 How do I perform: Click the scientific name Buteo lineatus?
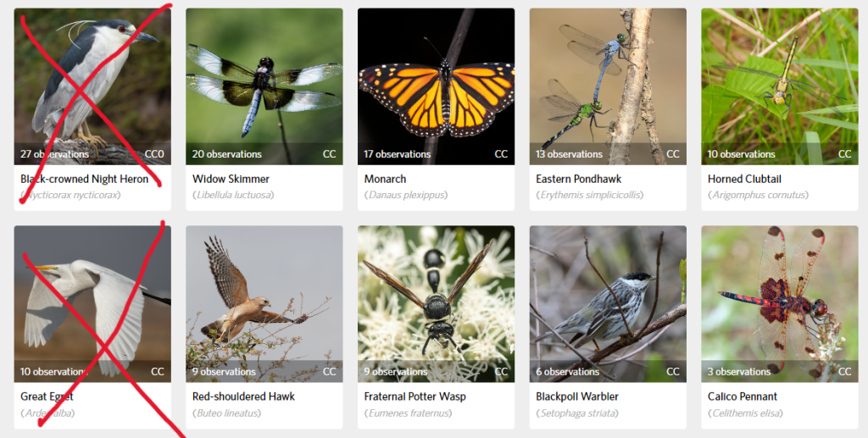tap(227, 413)
